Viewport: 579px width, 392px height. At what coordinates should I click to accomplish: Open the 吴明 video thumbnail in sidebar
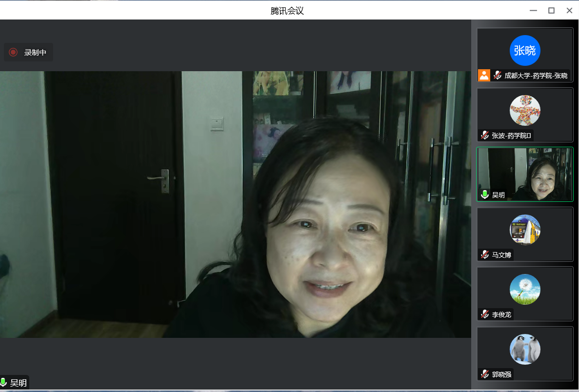point(525,174)
